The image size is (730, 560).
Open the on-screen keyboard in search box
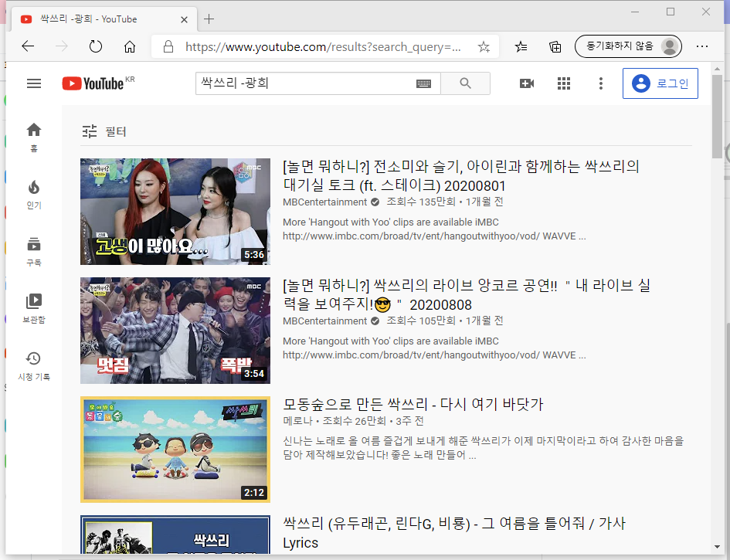423,83
